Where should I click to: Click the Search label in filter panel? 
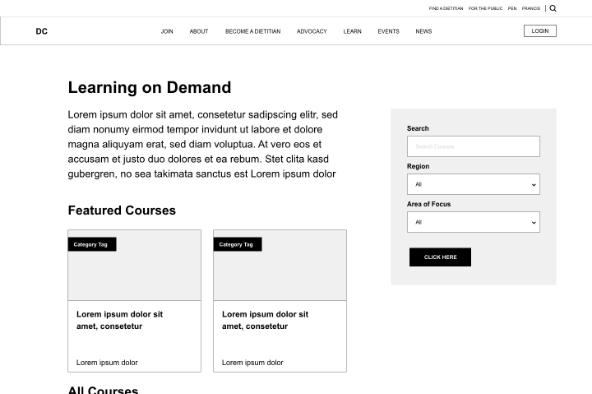[418, 128]
